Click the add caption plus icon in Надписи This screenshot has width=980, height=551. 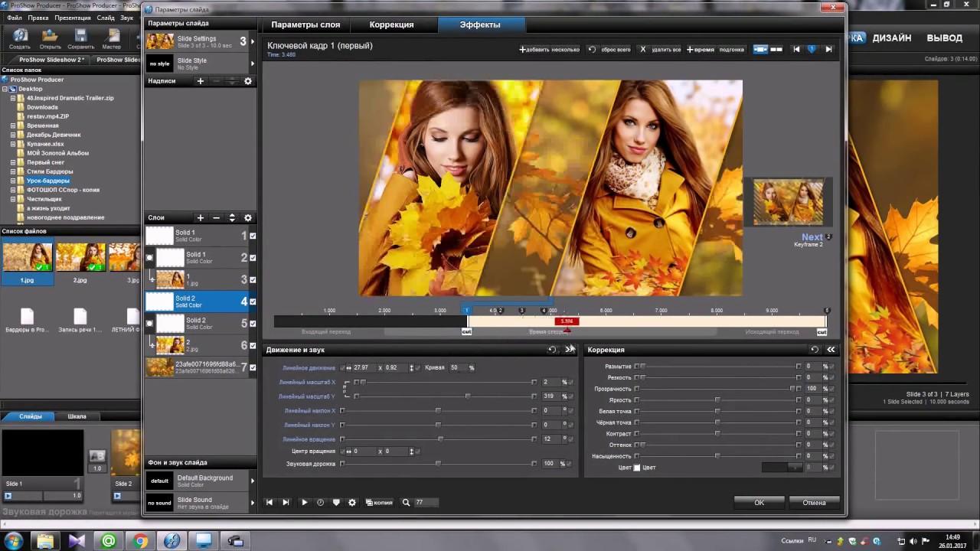201,81
